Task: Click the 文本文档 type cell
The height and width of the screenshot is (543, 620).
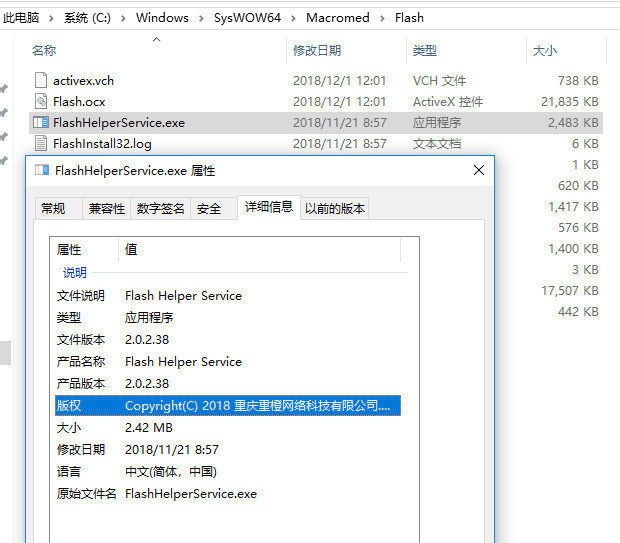Action: (x=437, y=144)
